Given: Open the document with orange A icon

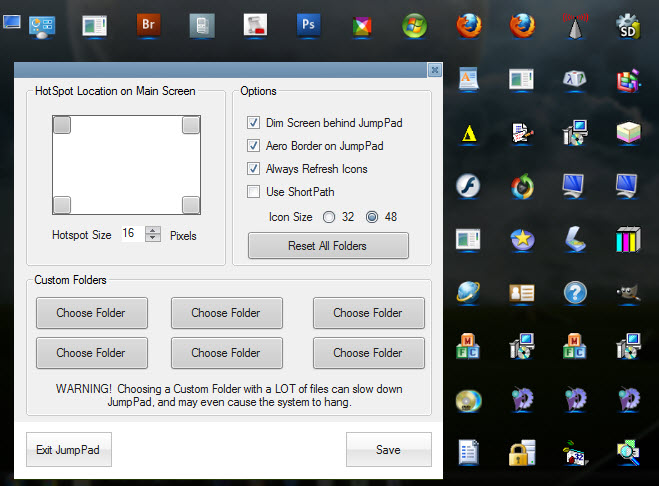Looking at the screenshot, I should tap(468, 79).
